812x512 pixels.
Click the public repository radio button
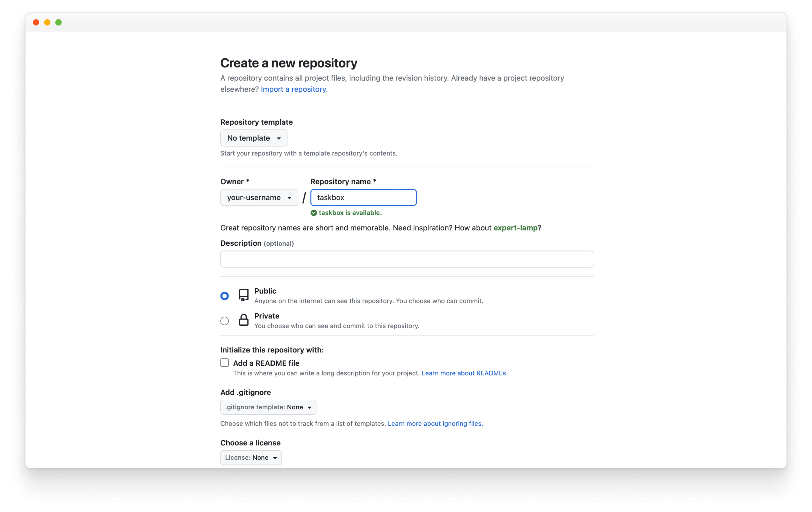tap(224, 295)
